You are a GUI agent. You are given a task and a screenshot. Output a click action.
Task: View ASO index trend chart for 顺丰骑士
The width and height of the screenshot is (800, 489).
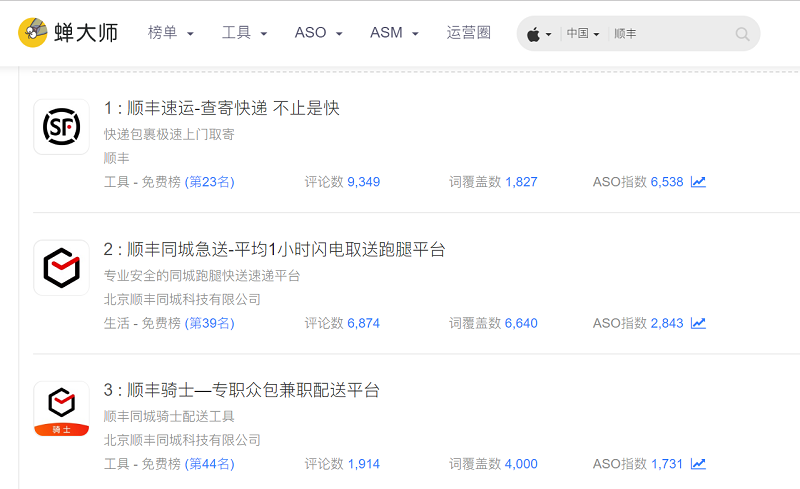pos(698,464)
